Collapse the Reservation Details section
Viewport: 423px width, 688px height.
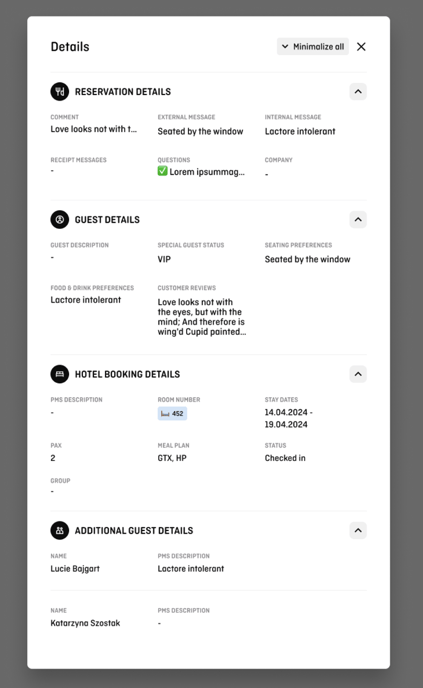[x=358, y=92]
